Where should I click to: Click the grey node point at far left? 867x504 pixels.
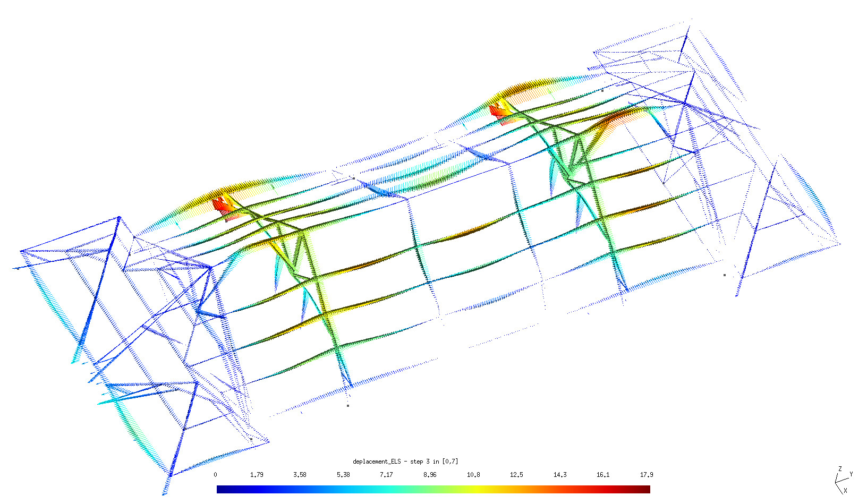[18, 268]
